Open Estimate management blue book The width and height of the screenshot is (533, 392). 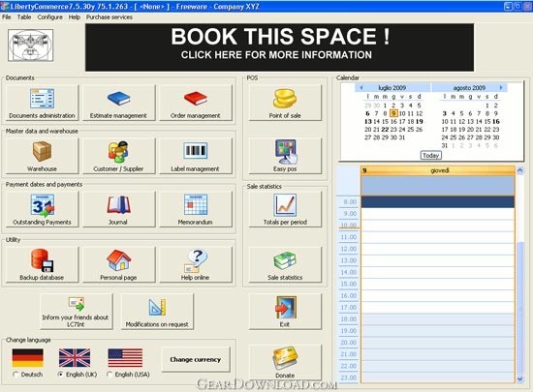coord(118,103)
